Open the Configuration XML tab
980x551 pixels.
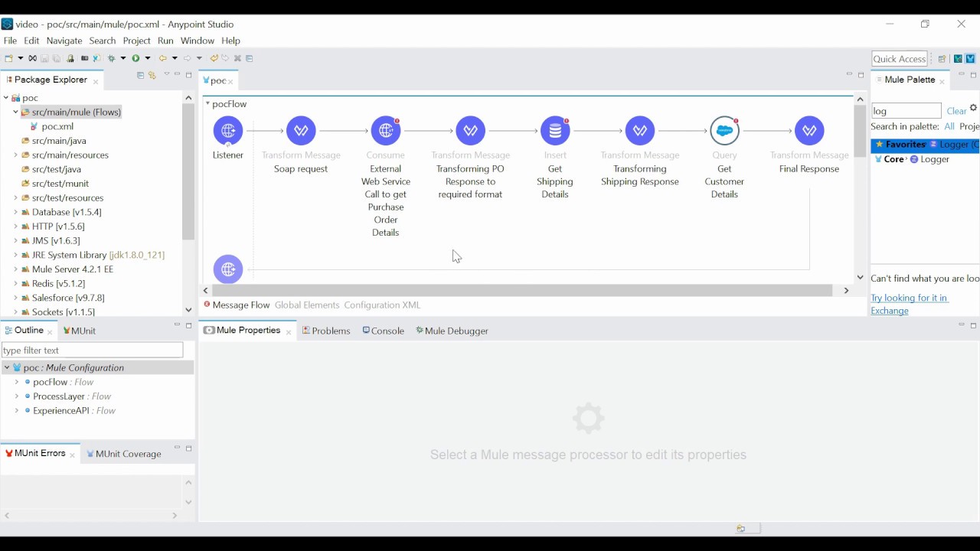tap(383, 305)
